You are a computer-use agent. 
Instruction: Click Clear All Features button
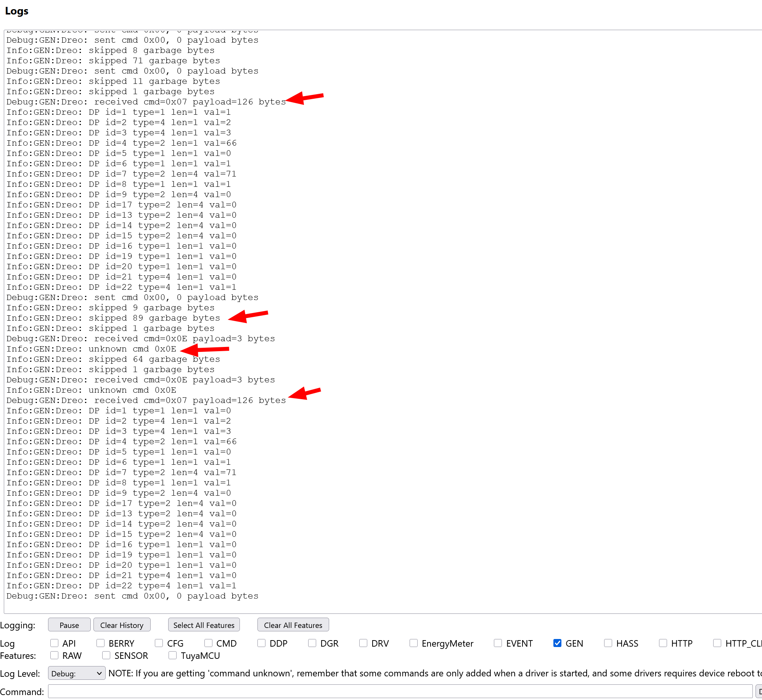(x=293, y=625)
